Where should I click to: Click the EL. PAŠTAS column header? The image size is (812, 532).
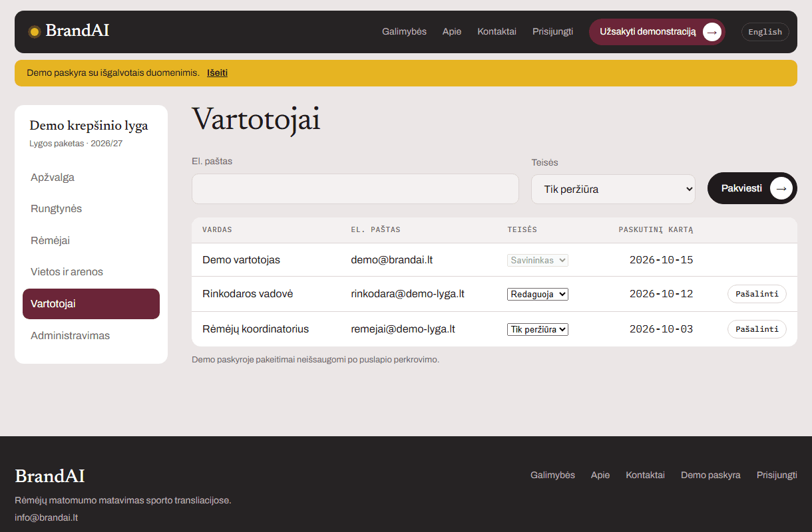coord(375,229)
